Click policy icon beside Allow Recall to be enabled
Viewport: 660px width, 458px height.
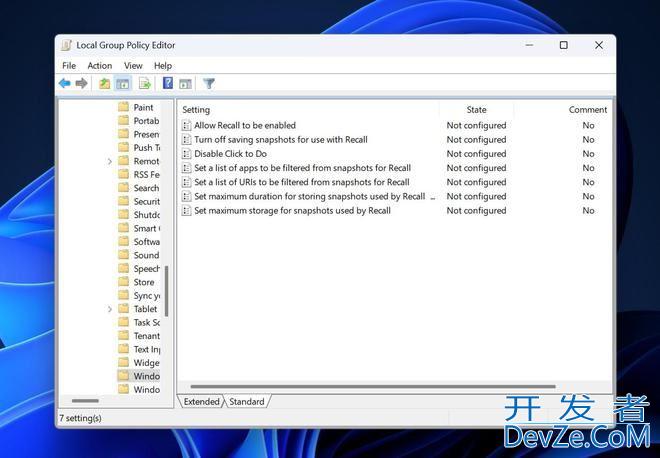[186, 125]
